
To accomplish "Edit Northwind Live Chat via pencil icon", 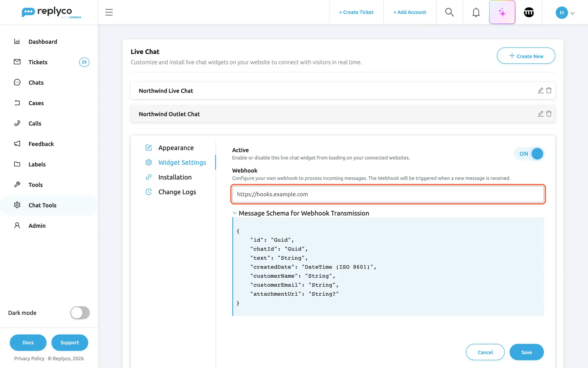I will click(541, 90).
